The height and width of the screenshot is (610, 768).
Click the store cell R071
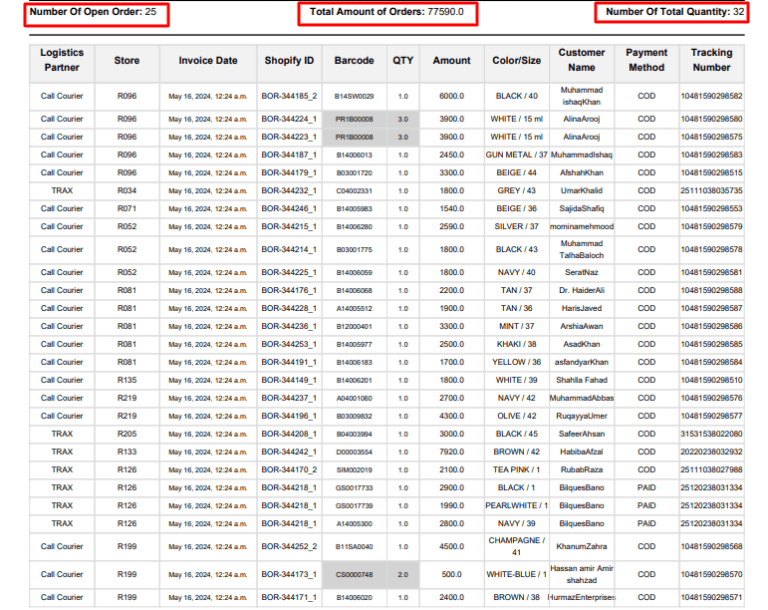(127, 209)
